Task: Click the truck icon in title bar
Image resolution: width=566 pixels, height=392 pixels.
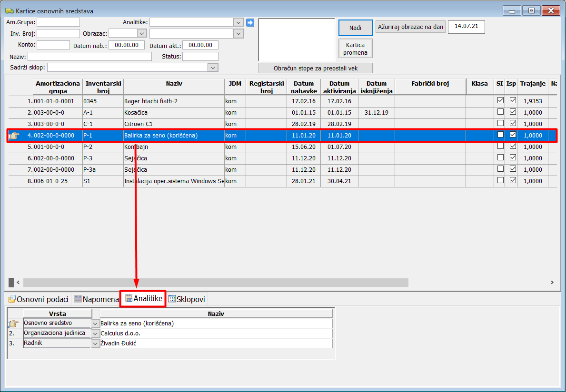Action: click(9, 10)
